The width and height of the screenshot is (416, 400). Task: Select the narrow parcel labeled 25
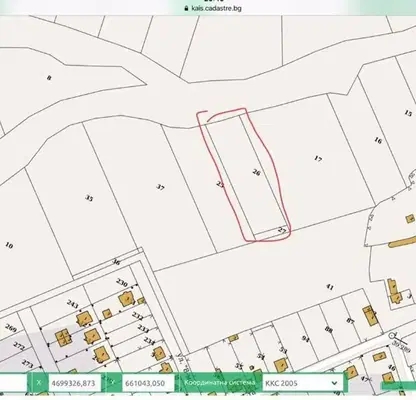point(220,184)
